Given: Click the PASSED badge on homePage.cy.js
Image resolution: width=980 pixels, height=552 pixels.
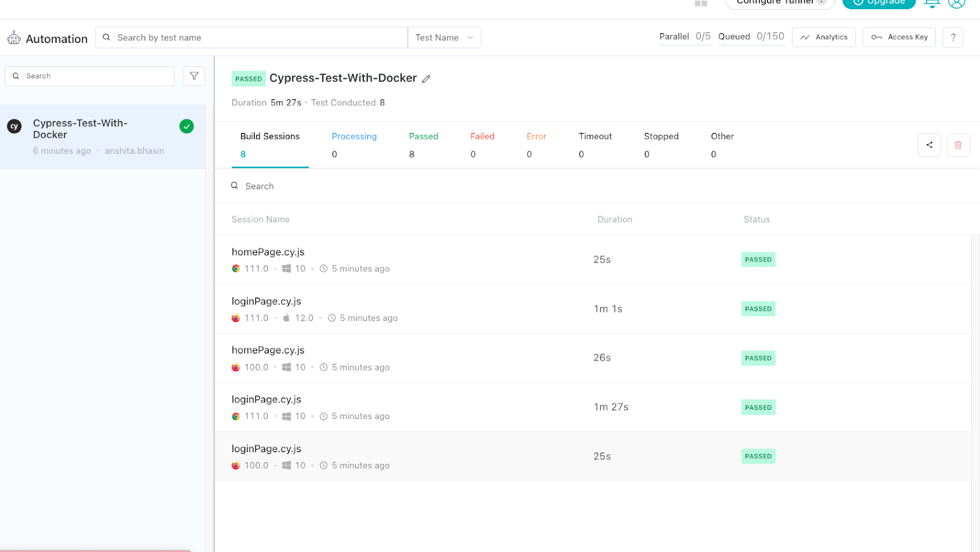Looking at the screenshot, I should tap(758, 259).
